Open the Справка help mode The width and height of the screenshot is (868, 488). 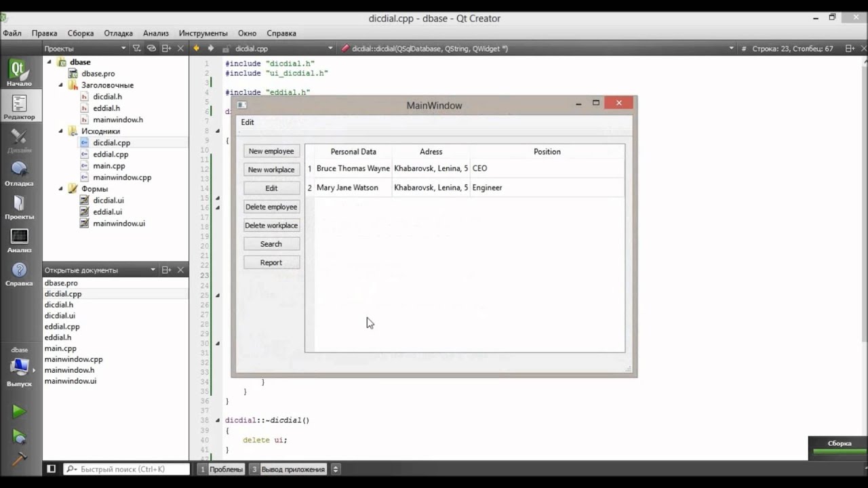point(19,272)
